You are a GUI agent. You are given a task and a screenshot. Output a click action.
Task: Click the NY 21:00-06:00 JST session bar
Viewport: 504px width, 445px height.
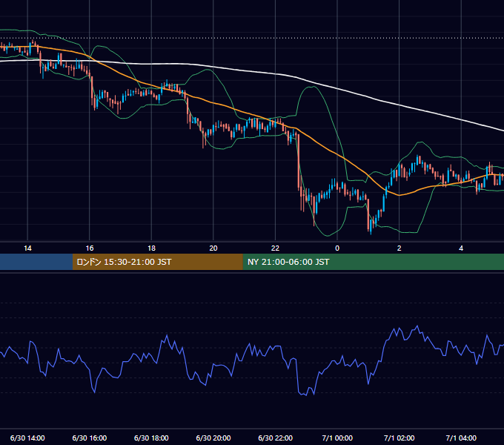point(373,262)
